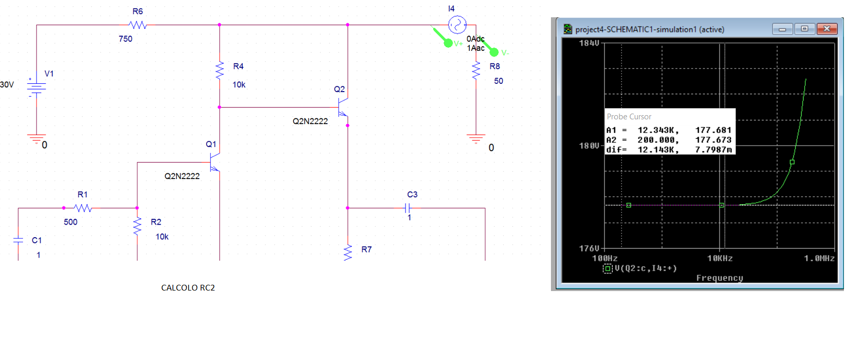Viewport: 868px width, 357px height.
Task: Click the simulation window title bar icon
Action: [568, 29]
